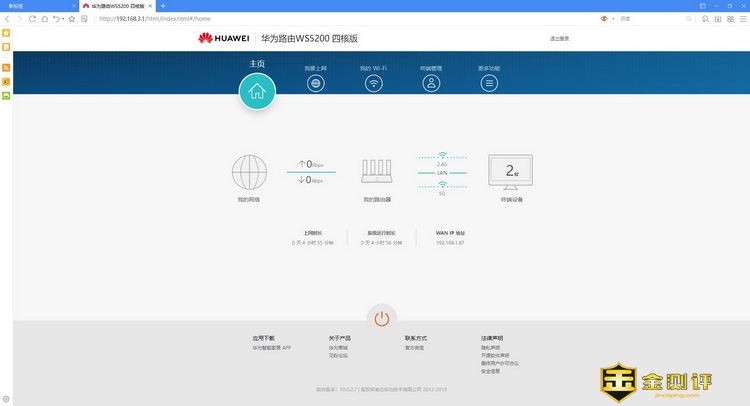
Task: Open 华为商城 link in footer
Action: (x=338, y=347)
